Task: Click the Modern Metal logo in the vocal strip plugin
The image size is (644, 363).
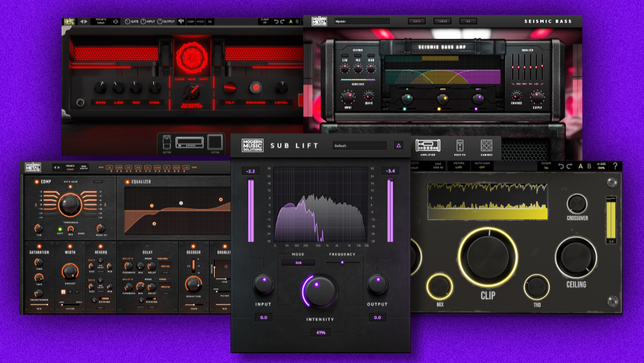Action: (33, 167)
